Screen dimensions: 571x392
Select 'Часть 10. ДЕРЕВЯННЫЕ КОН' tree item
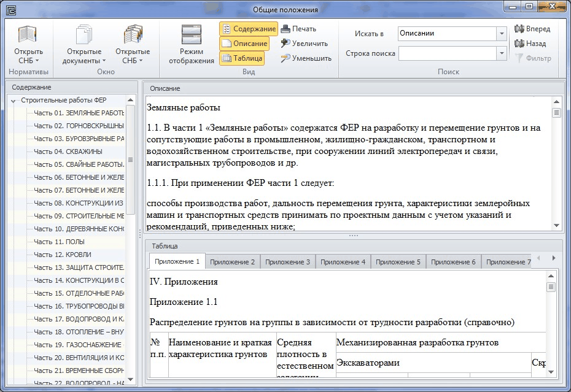coord(79,229)
